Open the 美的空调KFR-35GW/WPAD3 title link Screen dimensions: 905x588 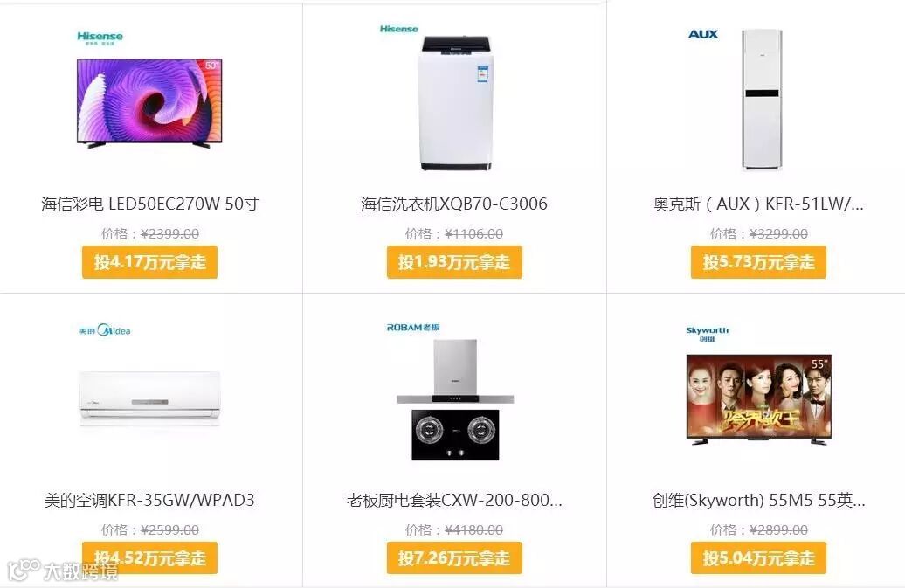pos(149,500)
